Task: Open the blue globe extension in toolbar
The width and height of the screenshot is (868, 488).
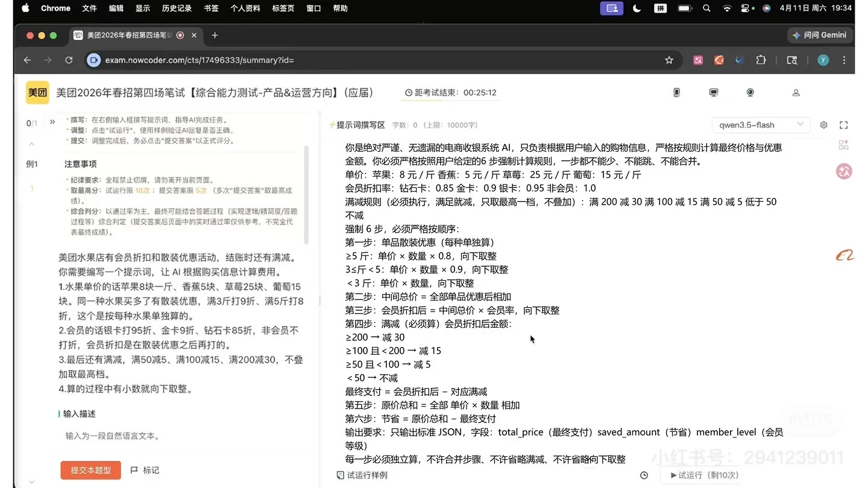Action: (740, 60)
